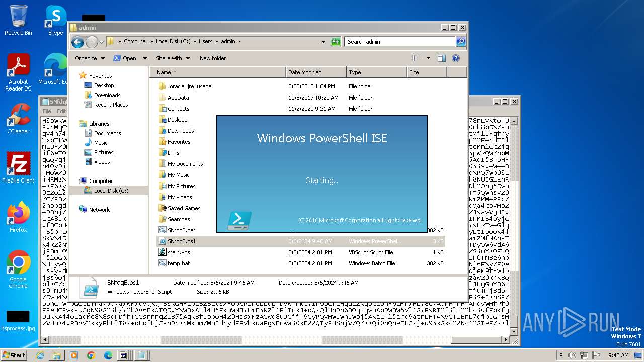Open the Recycle Bin desktop icon

(18, 20)
